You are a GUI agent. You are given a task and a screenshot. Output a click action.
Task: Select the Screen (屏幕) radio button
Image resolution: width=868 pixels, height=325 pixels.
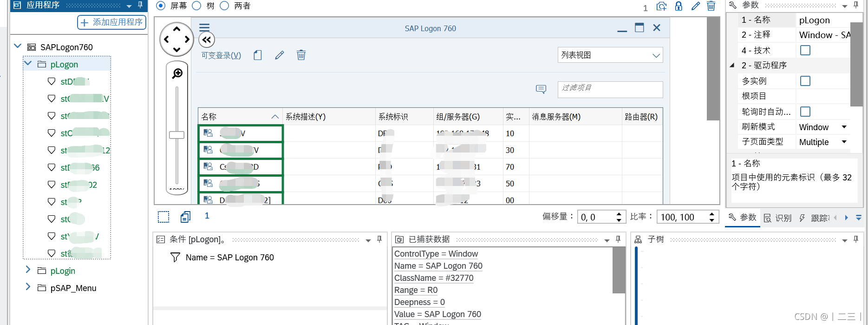[161, 6]
